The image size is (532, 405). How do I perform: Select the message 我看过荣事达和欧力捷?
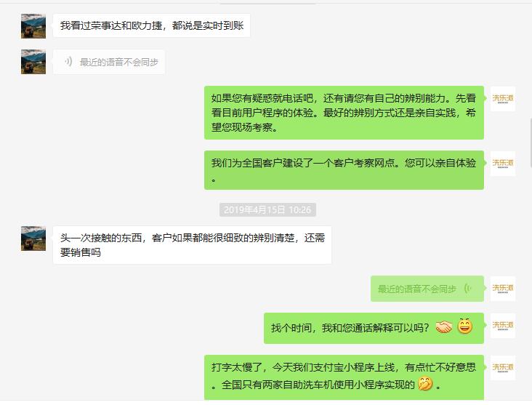[152, 25]
